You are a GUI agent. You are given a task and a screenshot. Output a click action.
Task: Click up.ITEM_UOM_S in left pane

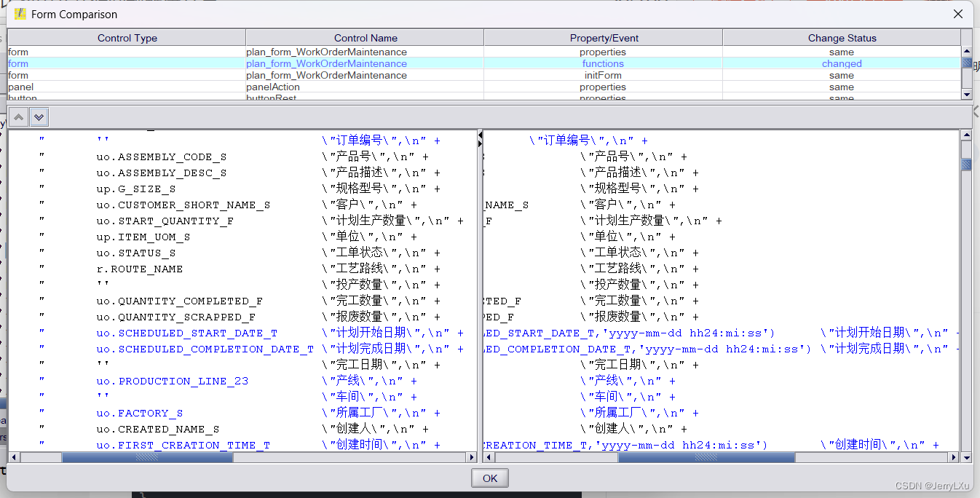[143, 237]
